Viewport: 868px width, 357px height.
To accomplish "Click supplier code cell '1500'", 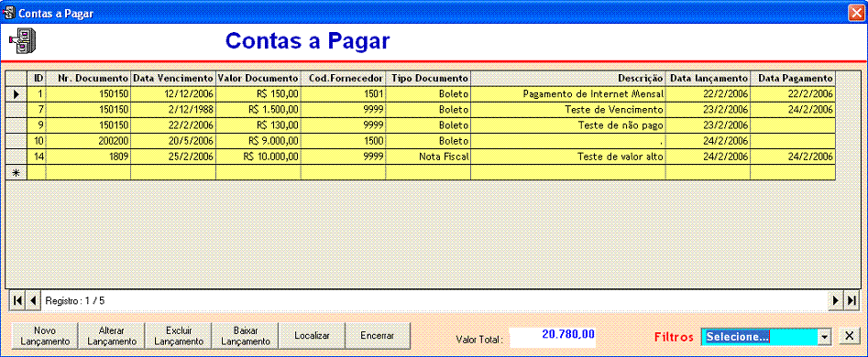I will 343,141.
